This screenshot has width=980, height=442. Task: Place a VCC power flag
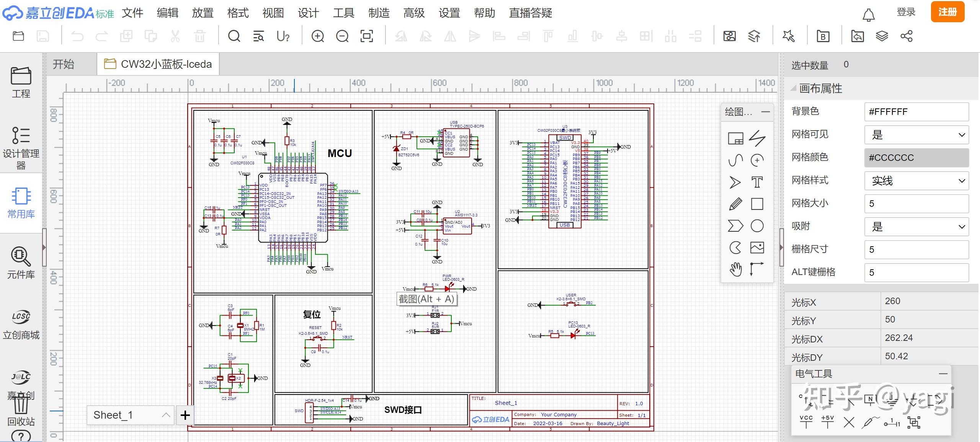pyautogui.click(x=806, y=422)
